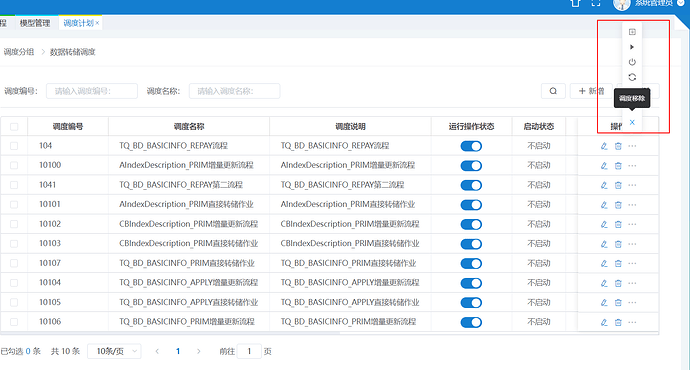Edit schedule row 10103

(604, 244)
